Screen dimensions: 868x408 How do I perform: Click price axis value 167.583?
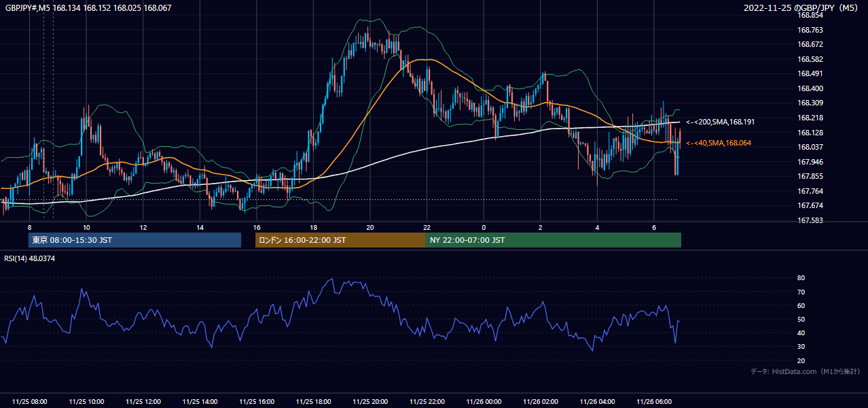[x=810, y=220]
